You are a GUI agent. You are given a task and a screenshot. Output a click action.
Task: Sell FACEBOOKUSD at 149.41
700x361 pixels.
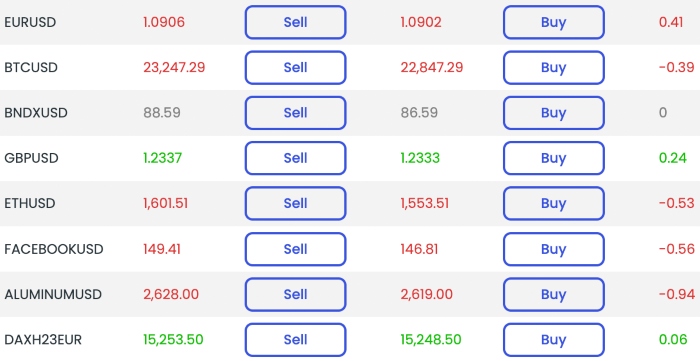296,249
